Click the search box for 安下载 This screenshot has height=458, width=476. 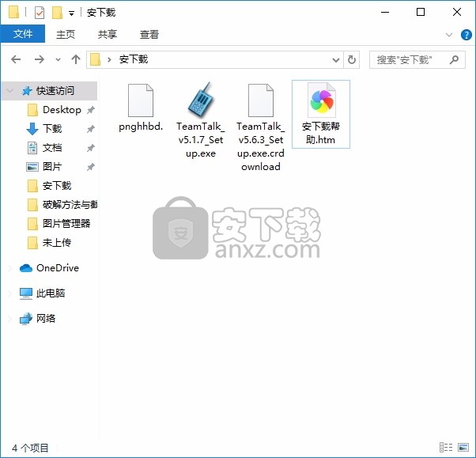tap(417, 60)
